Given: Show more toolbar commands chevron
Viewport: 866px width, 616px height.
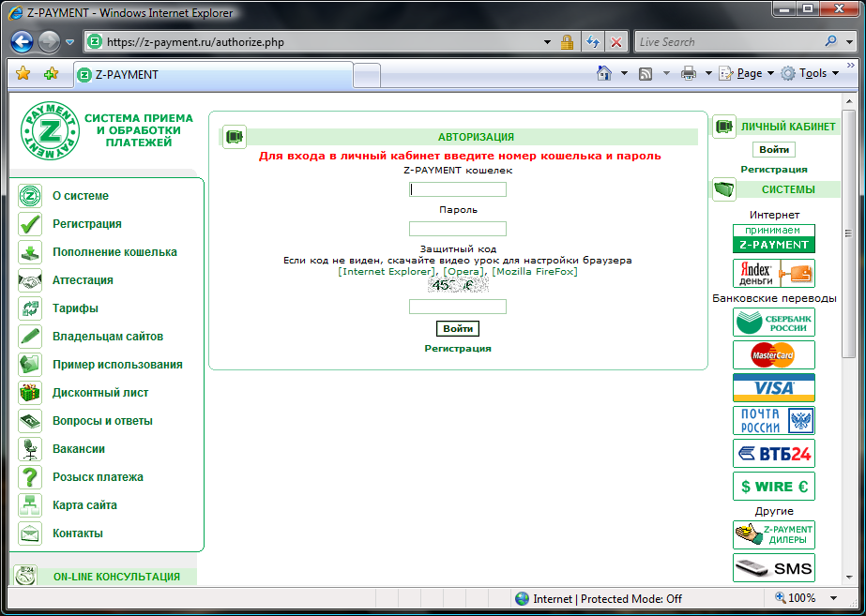Looking at the screenshot, I should click(850, 66).
